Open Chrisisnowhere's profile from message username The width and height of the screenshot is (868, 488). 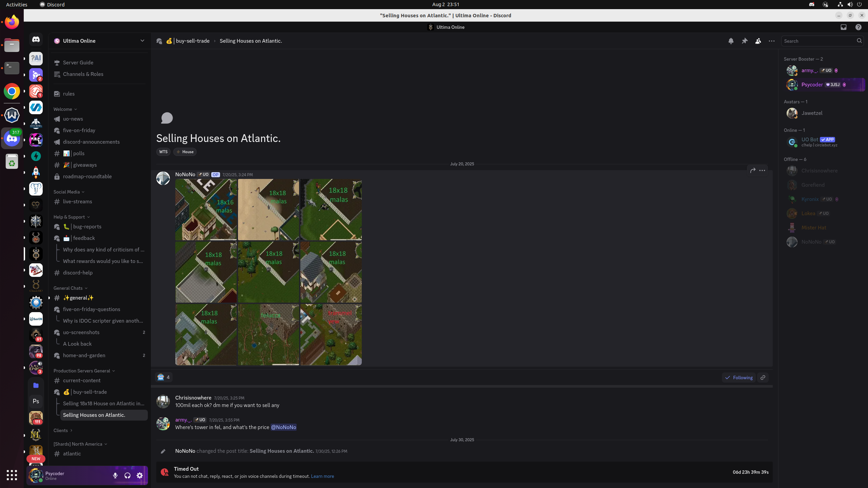tap(193, 398)
